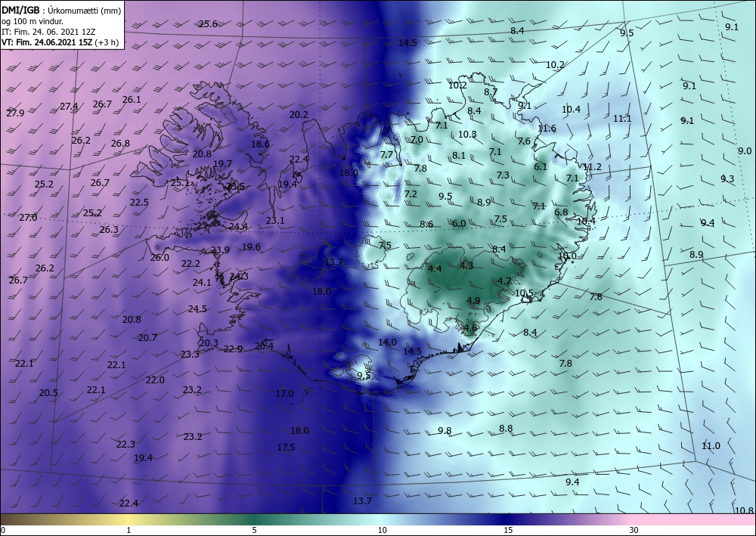Screen dimensions: 756x536
Task: Click the value 6.8 on the map
Action: point(561,212)
